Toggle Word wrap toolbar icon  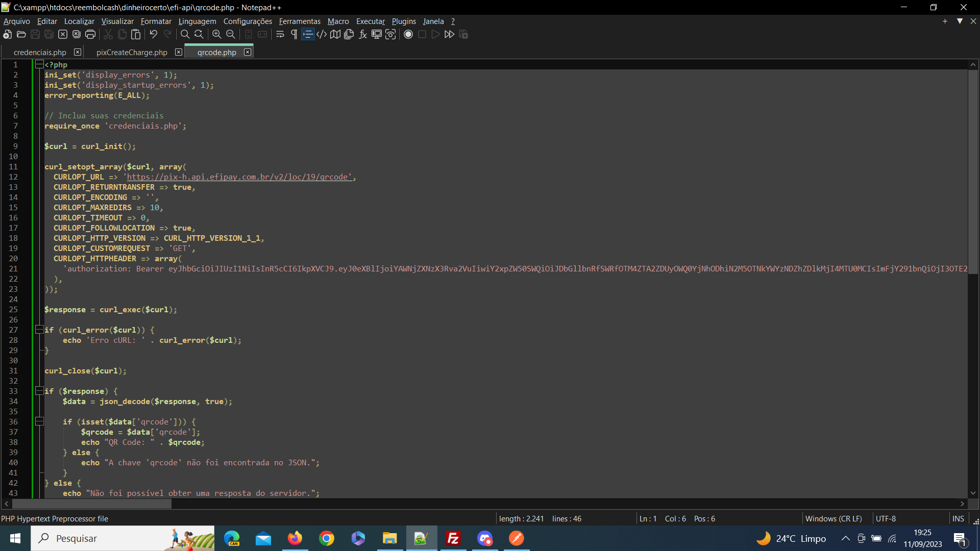click(x=280, y=34)
